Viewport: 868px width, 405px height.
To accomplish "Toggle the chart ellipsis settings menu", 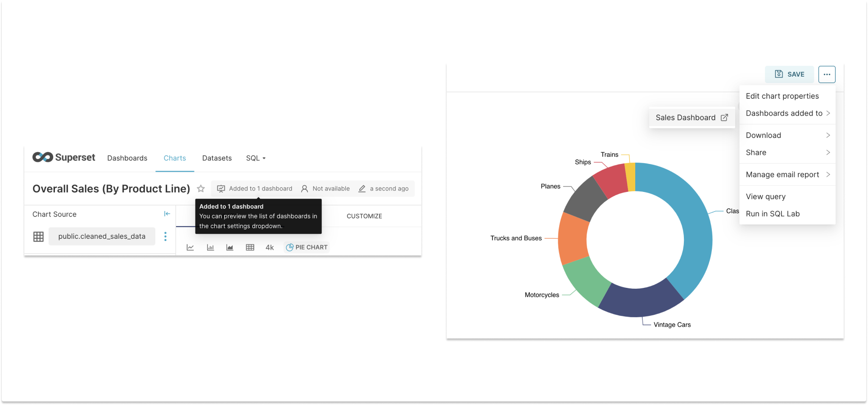I will (x=827, y=74).
